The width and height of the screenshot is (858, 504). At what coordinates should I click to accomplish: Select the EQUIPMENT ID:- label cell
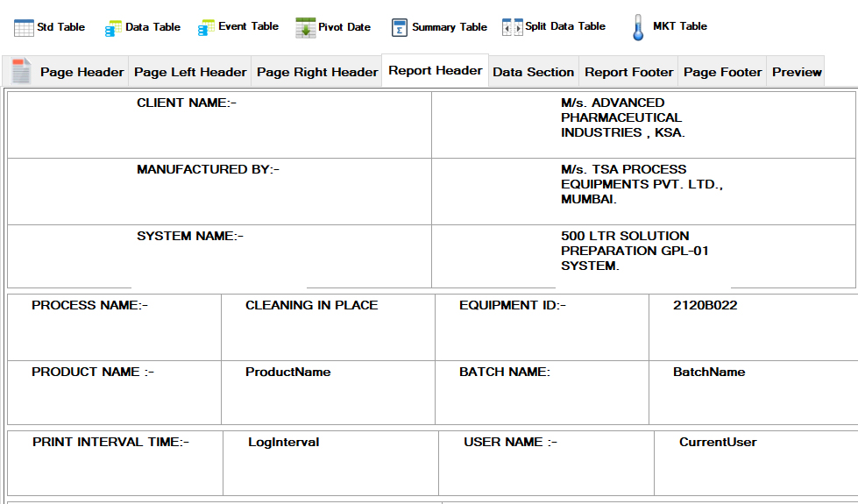[542, 327]
